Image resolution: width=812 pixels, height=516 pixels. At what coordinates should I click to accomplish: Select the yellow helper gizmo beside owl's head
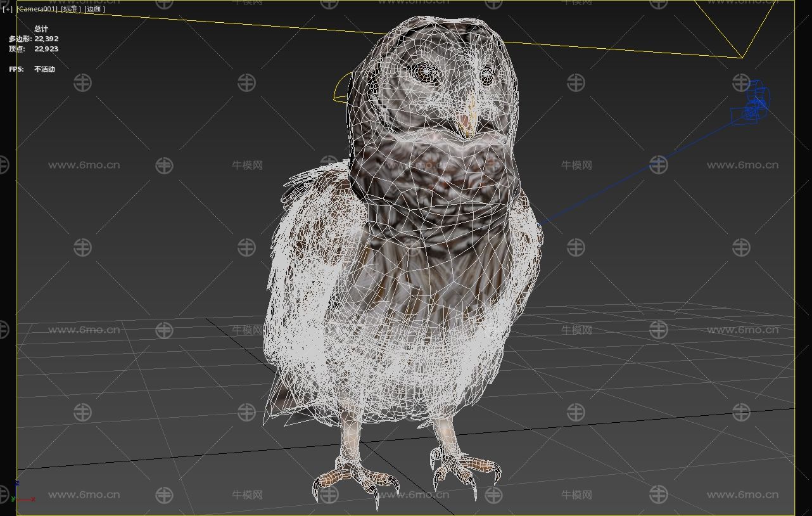click(x=341, y=88)
